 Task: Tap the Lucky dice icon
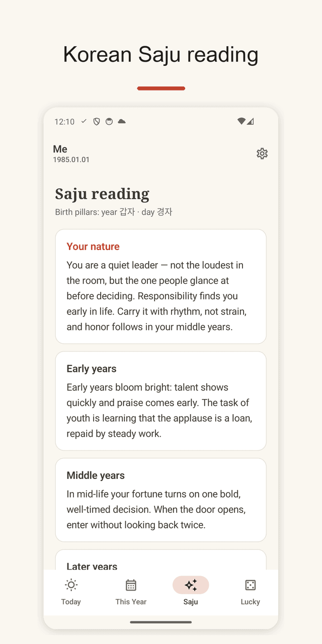tap(250, 585)
